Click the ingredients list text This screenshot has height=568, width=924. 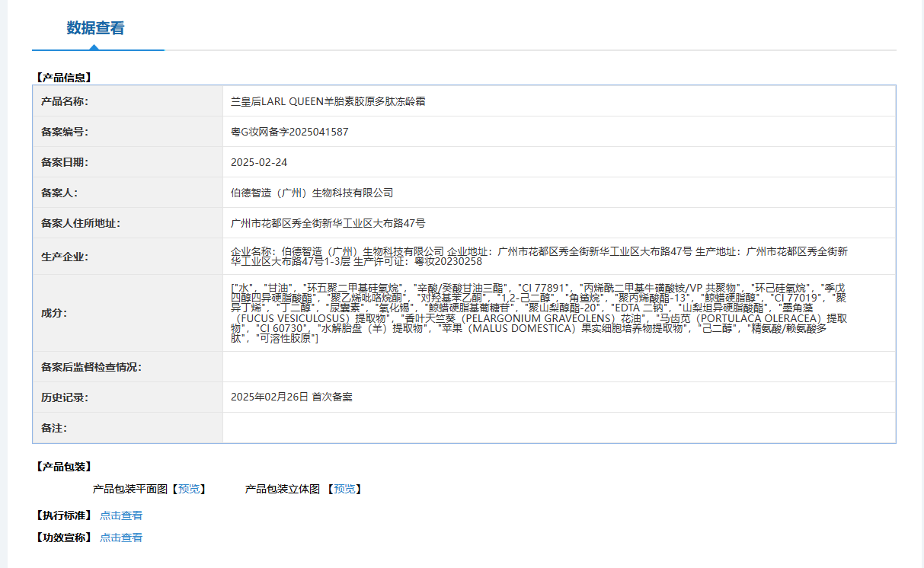pos(539,313)
